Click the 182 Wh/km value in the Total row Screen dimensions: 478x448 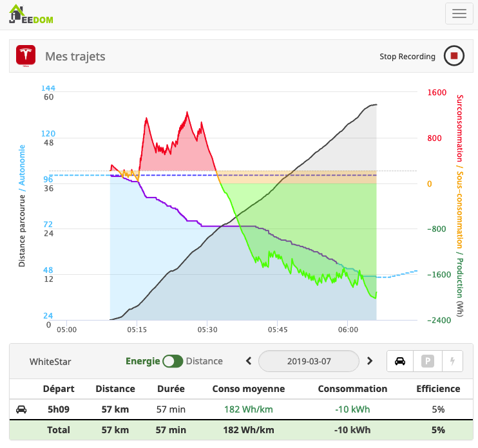click(x=249, y=430)
